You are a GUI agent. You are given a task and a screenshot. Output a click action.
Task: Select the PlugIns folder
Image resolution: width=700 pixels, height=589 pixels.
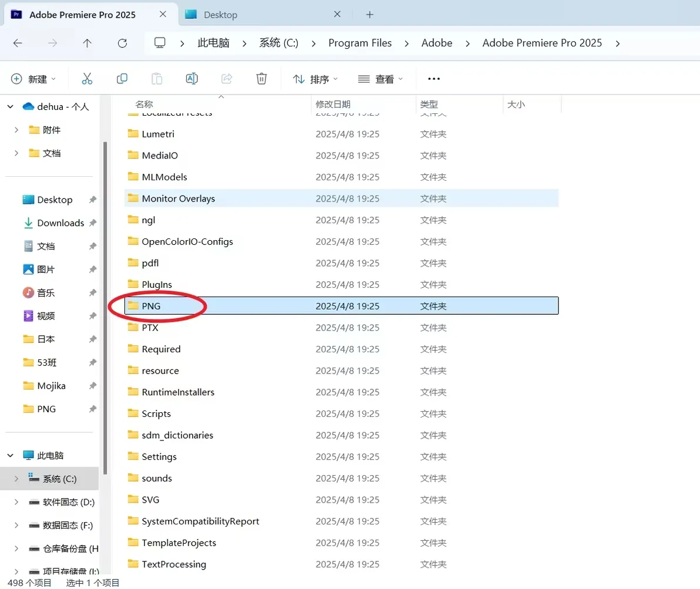click(157, 285)
